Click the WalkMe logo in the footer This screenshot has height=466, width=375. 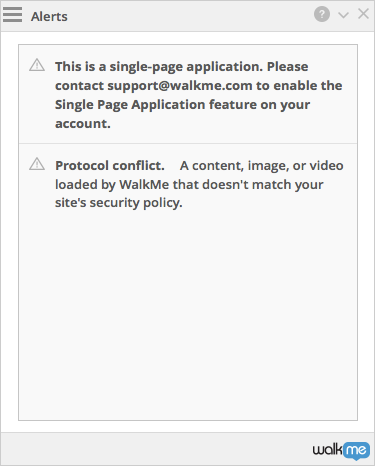point(341,450)
